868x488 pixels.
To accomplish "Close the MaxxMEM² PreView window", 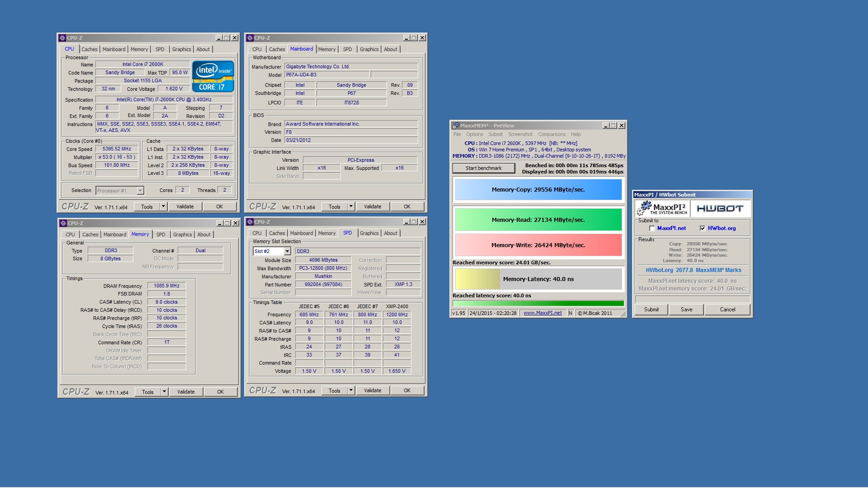I will pos(622,126).
